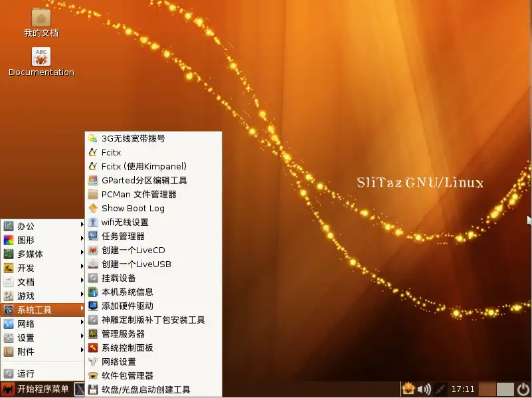The width and height of the screenshot is (532, 398).
Task: Open 管理服务器 server manager
Action: point(153,334)
